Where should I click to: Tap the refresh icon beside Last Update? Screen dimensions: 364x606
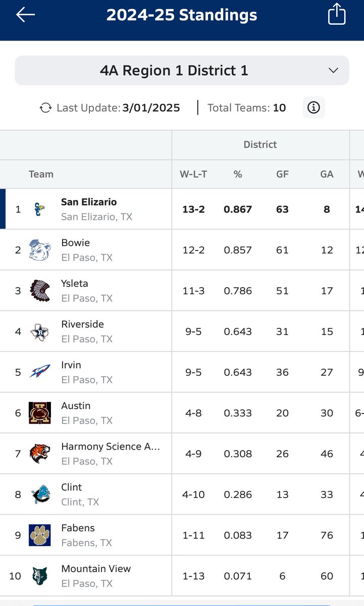coord(45,108)
